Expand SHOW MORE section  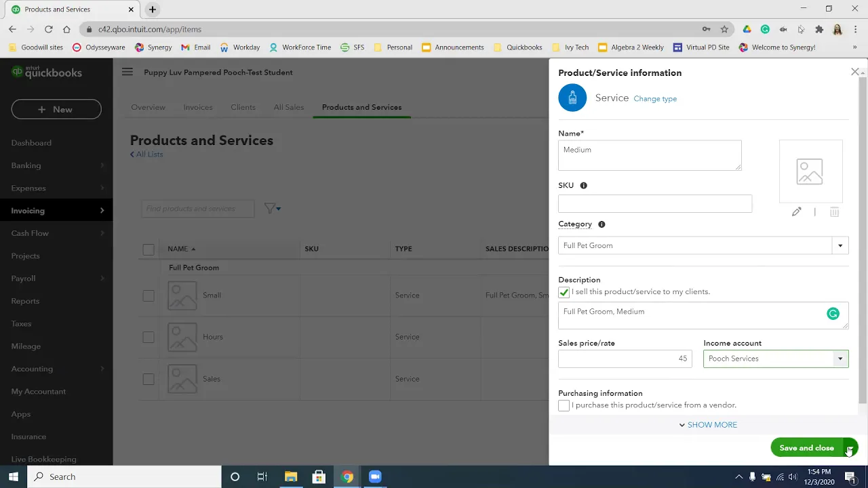[x=708, y=425]
